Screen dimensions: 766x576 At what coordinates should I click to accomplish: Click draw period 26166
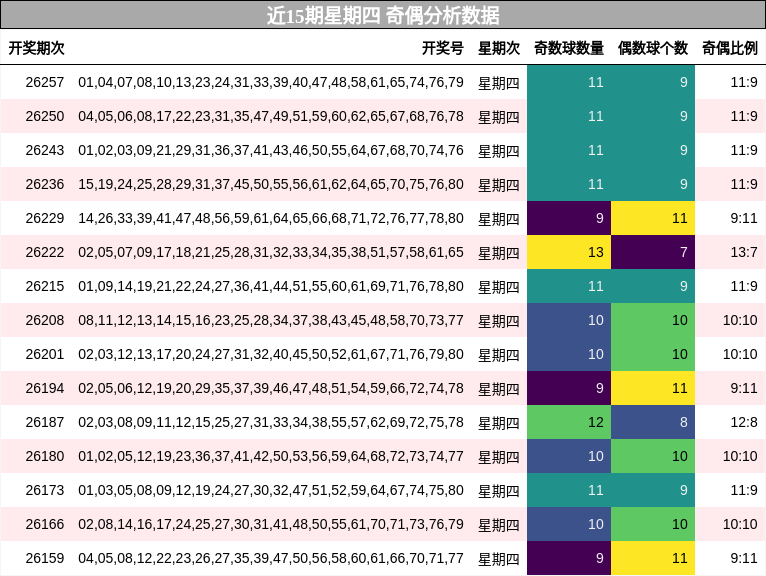click(x=45, y=524)
